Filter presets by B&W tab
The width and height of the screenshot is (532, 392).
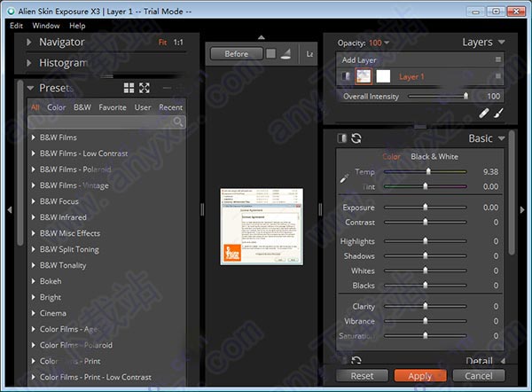82,107
